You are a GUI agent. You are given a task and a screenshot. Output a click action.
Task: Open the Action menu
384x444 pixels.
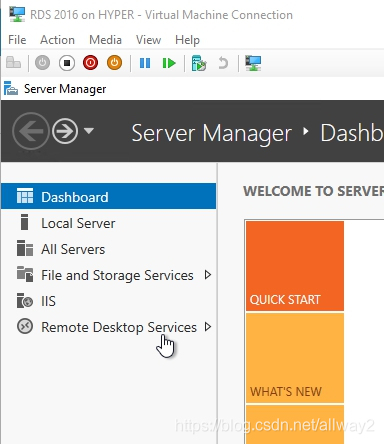[x=57, y=40]
